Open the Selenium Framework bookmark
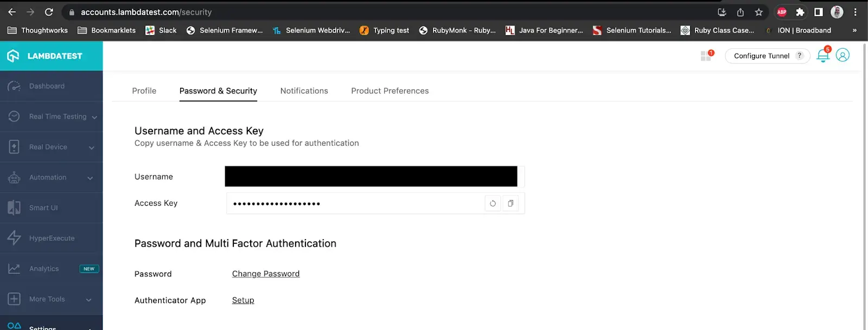This screenshot has width=868, height=330. coord(225,30)
